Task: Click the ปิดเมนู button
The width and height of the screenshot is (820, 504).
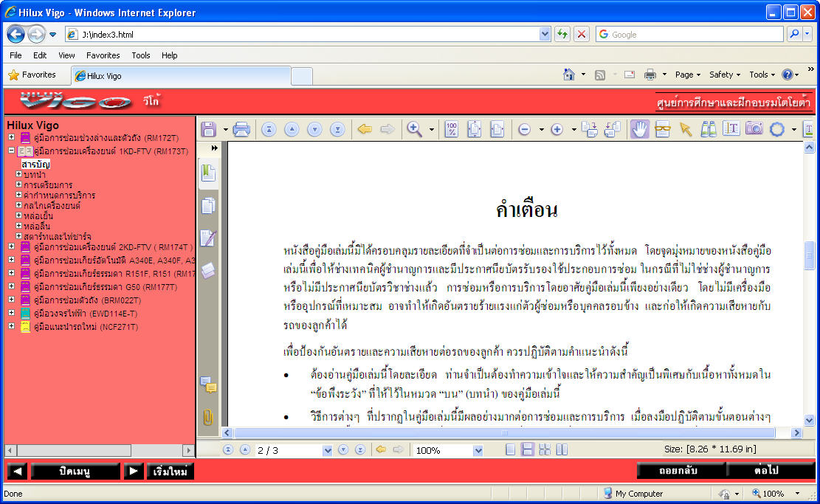Action: point(75,471)
